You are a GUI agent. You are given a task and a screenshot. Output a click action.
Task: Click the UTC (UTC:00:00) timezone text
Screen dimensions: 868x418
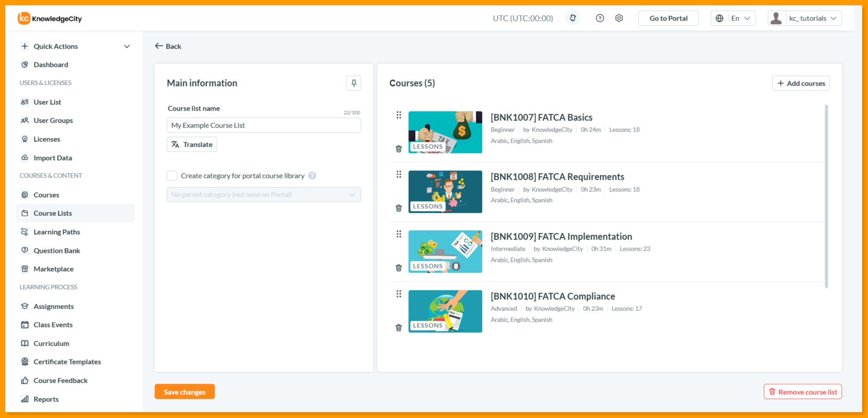(523, 18)
